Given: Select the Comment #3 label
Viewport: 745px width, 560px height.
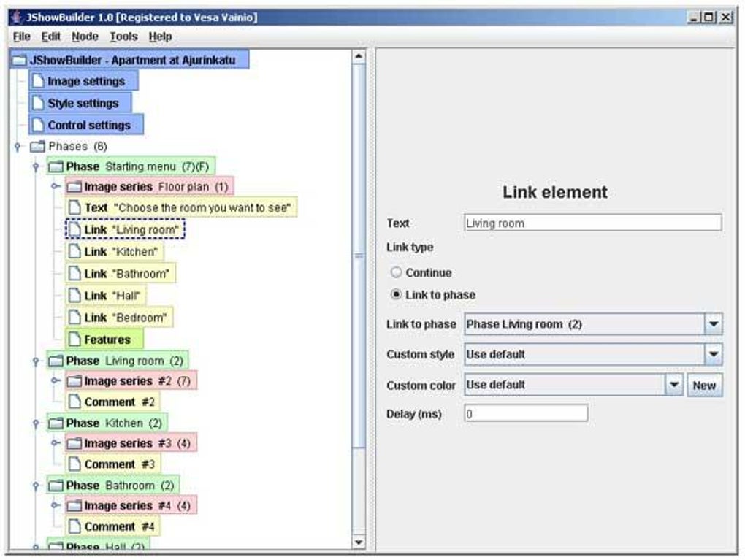Looking at the screenshot, I should pos(120,464).
